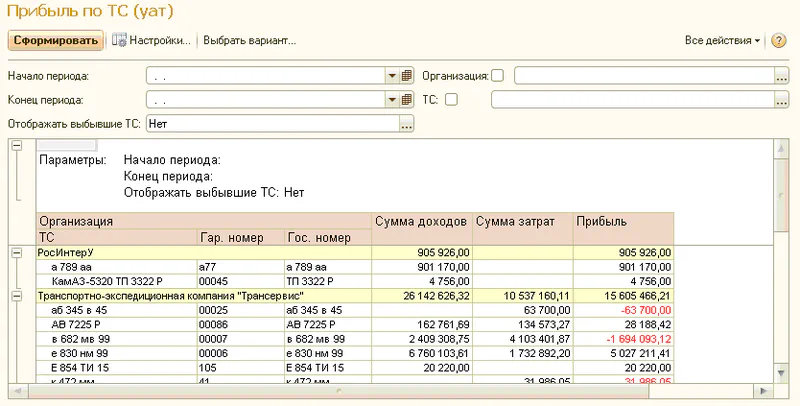
Task: Click ellipsis button of Отображать выбывшие ТС
Action: (407, 125)
